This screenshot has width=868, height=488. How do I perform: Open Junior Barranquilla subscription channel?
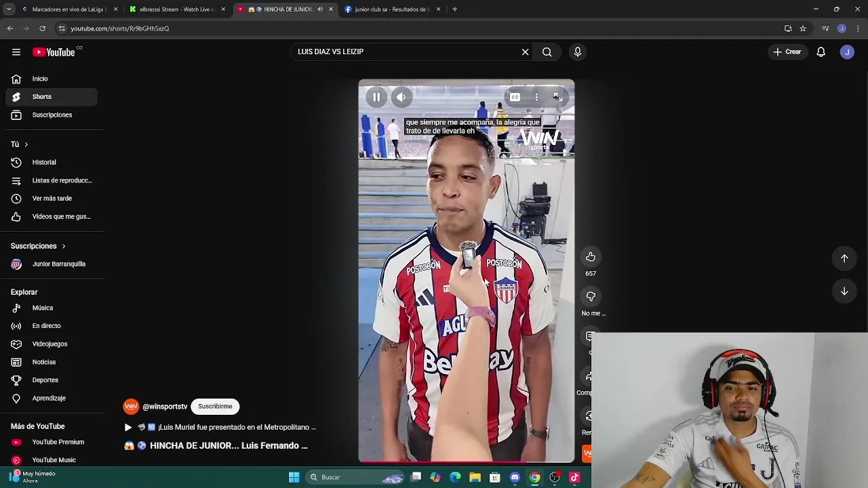[x=52, y=264]
